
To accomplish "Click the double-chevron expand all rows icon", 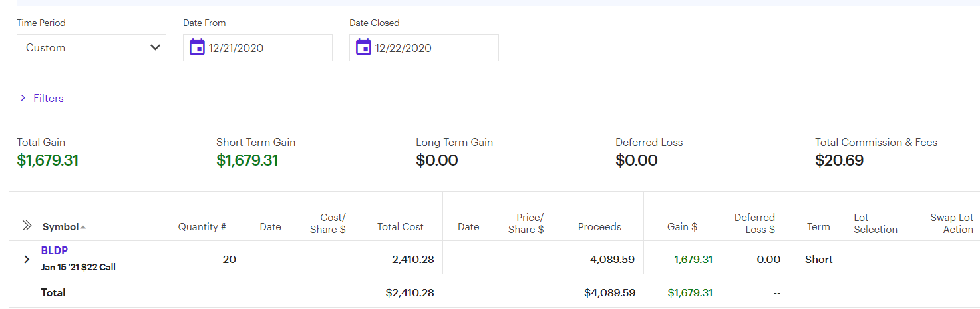I will click(27, 226).
